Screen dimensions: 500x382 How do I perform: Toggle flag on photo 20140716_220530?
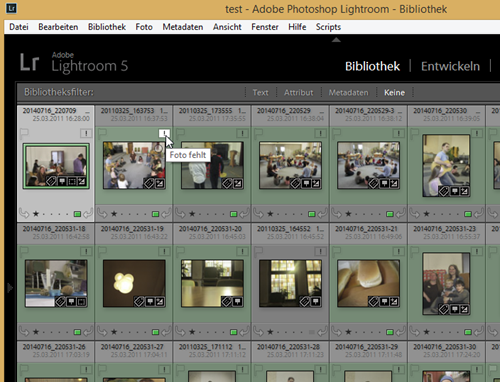[x=415, y=133]
